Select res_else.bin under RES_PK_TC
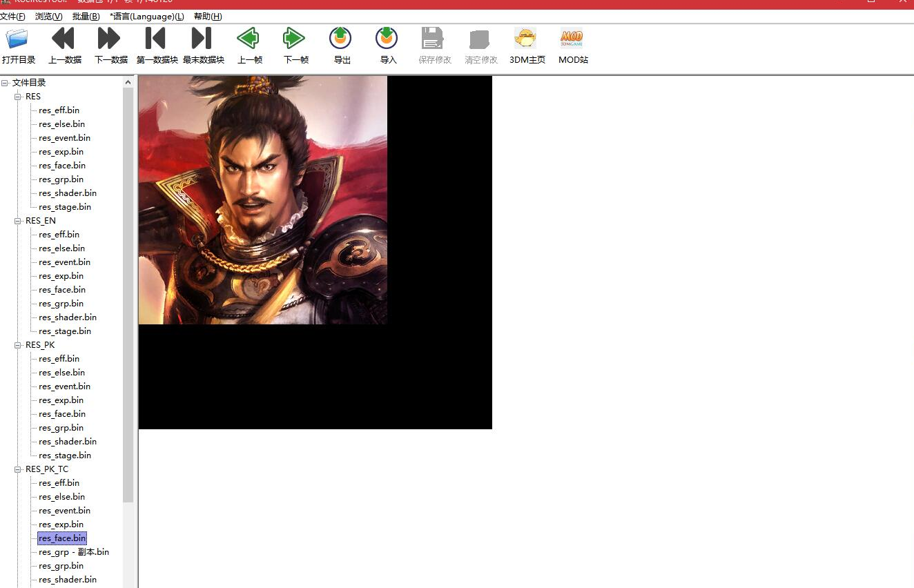The height and width of the screenshot is (588, 914). click(61, 497)
